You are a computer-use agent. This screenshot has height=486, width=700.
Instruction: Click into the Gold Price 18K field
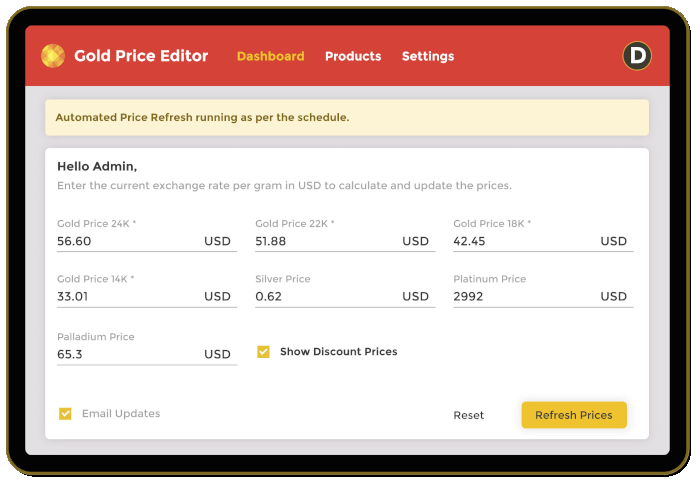(543, 241)
